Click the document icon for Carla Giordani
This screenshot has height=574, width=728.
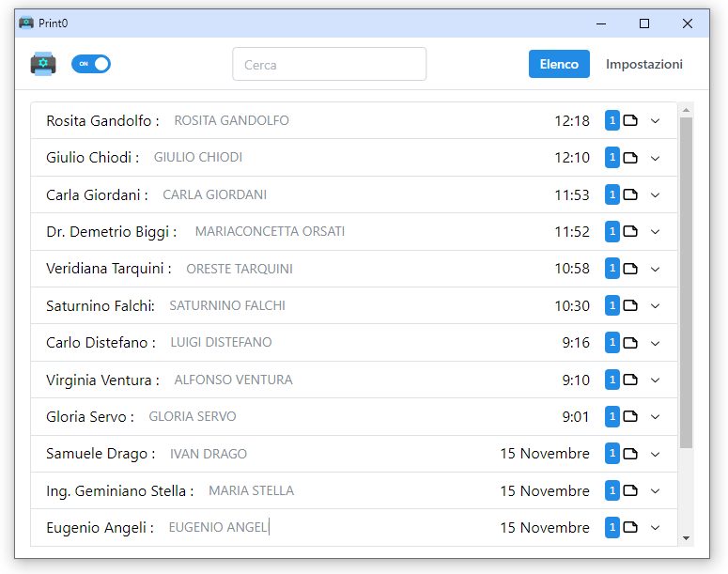[x=630, y=194]
